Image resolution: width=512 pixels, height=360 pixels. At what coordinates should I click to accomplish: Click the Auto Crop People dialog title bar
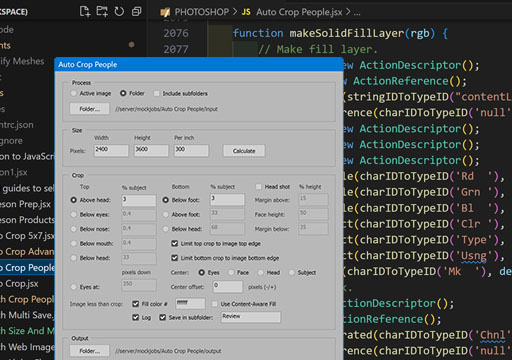click(x=199, y=64)
